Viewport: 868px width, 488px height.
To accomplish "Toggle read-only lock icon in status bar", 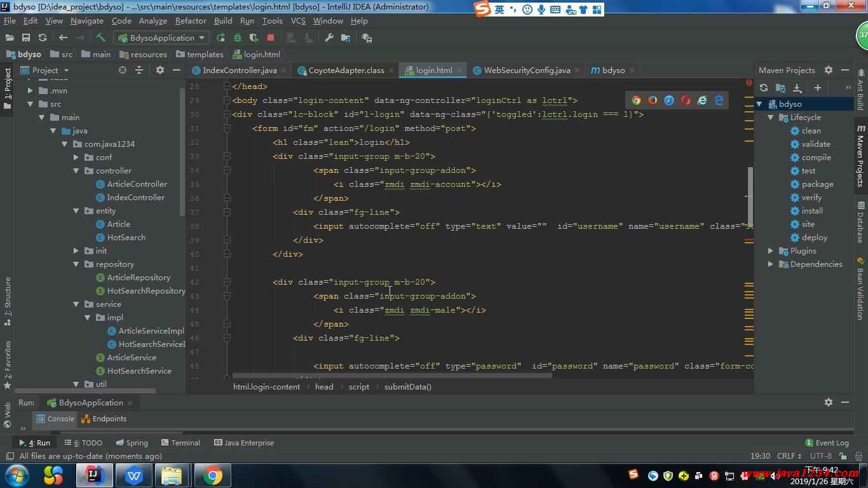I will coord(843,456).
